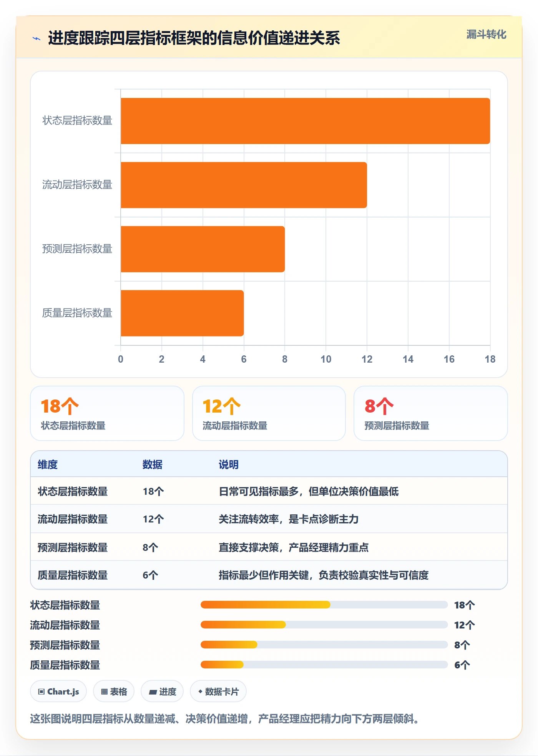The height and width of the screenshot is (756, 538).
Task: Click the table cell 关注流转效率，是卡点诊断主力
Action: (289, 519)
